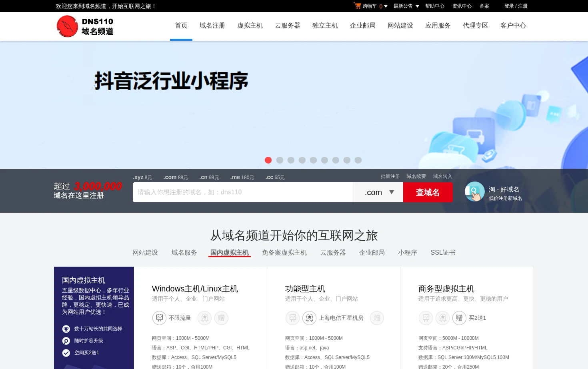
Task: Open 资讯中心 link in top bar
Action: (x=462, y=6)
